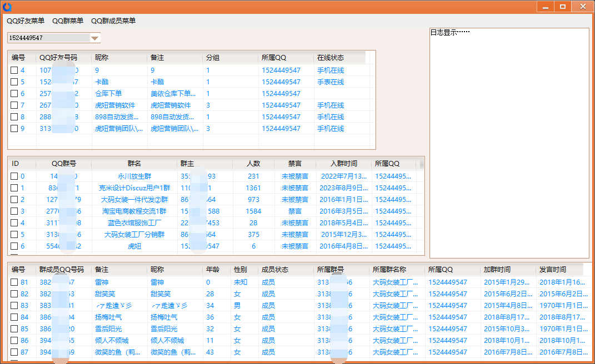This screenshot has height=364, width=595.
Task: Expand the QQ account dropdown arrow
Action: coord(95,38)
